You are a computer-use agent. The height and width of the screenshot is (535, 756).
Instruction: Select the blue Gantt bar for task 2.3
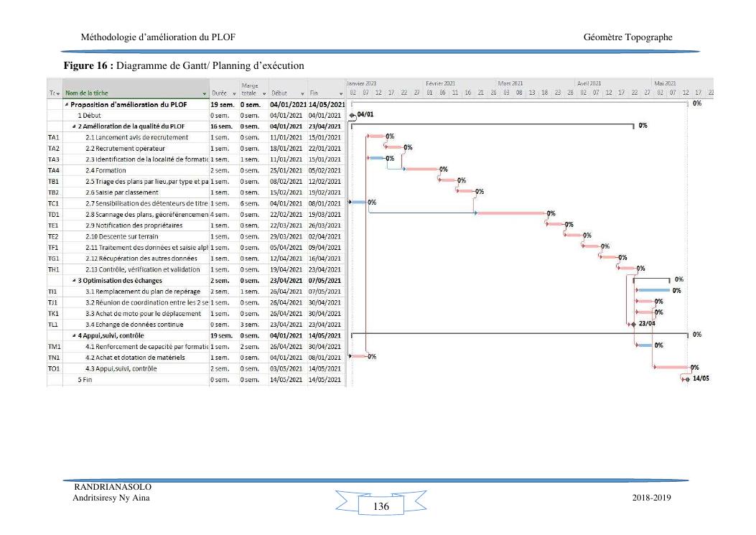pyautogui.click(x=376, y=157)
